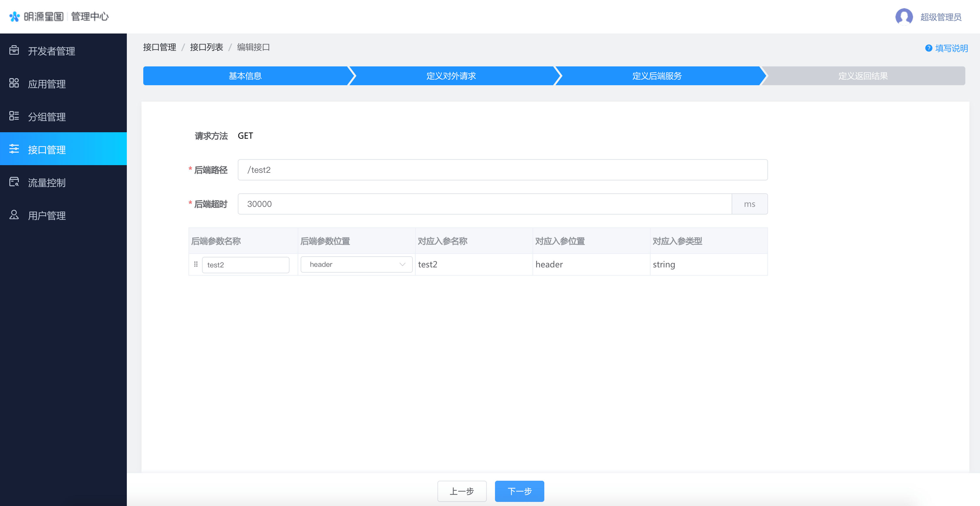Click the group management list icon
The width and height of the screenshot is (980, 506).
(x=14, y=116)
